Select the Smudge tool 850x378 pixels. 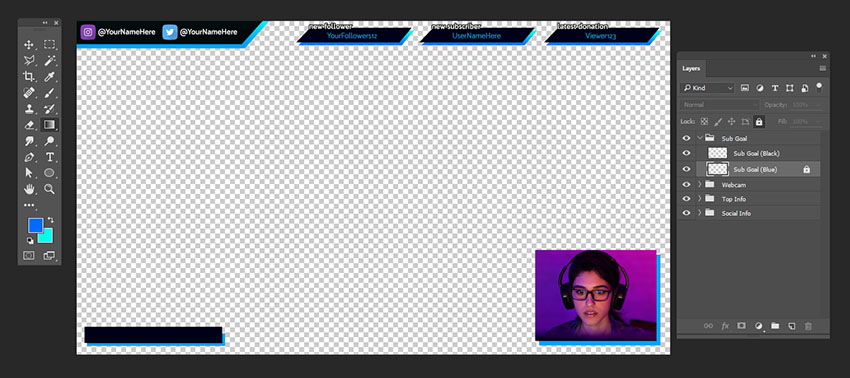29,141
